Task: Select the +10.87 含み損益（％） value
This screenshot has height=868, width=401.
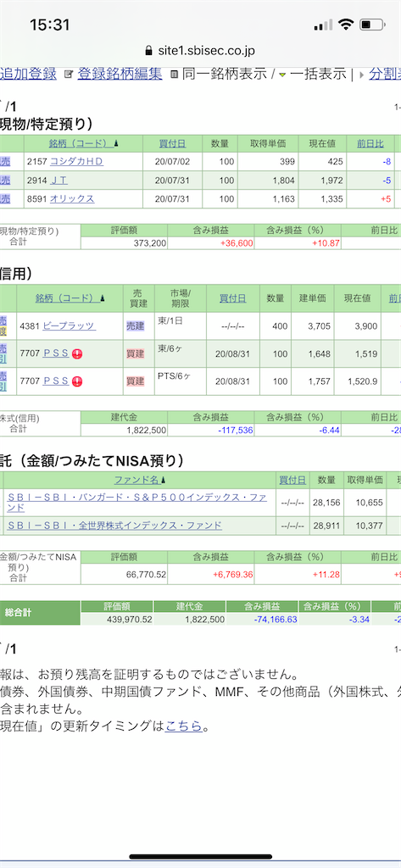Action: [326, 243]
